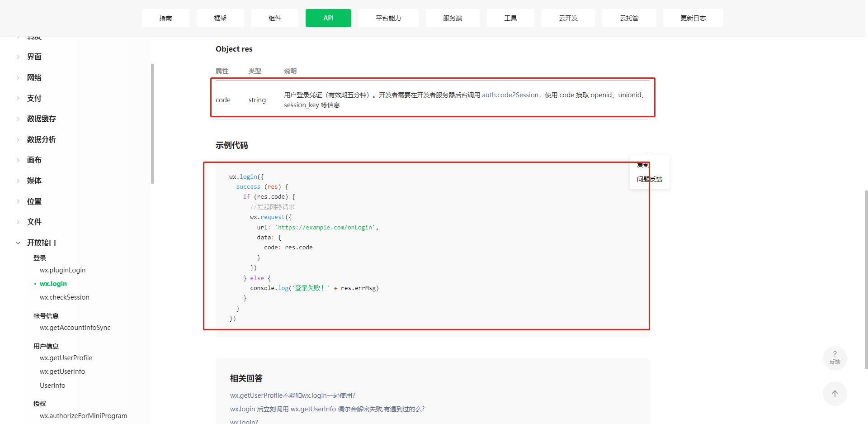Open the auth.code2Session link in the description
Screen dimensions: 868x424
pos(510,95)
